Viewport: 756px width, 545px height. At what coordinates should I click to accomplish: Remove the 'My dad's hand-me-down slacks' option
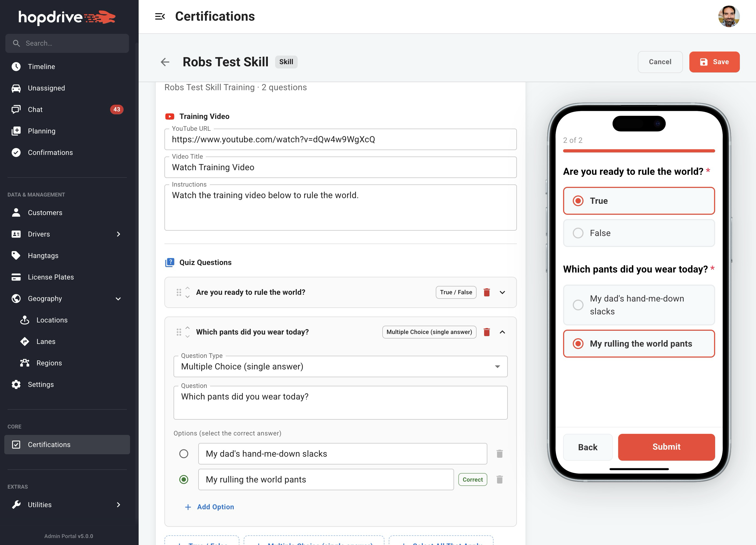(499, 454)
